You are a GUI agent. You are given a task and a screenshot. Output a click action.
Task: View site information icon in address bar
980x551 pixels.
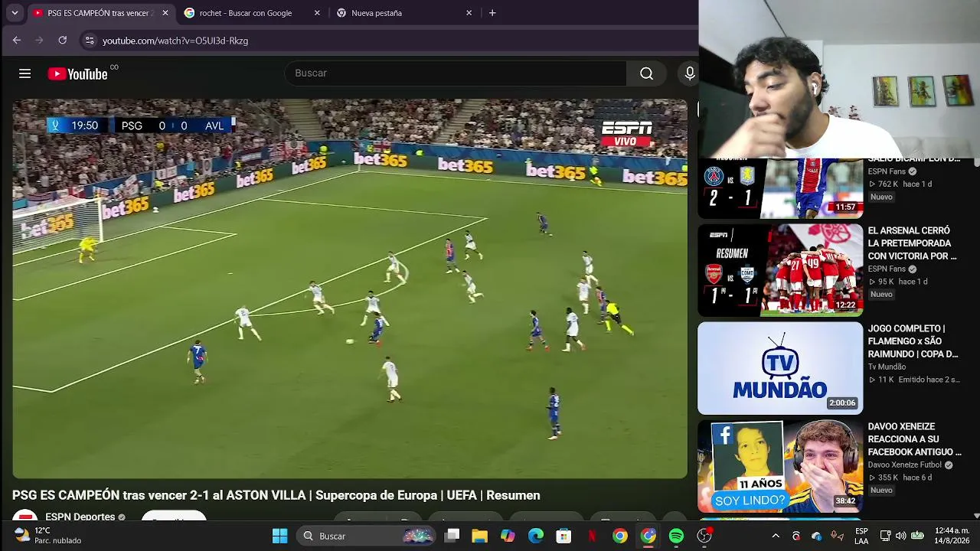coord(90,41)
